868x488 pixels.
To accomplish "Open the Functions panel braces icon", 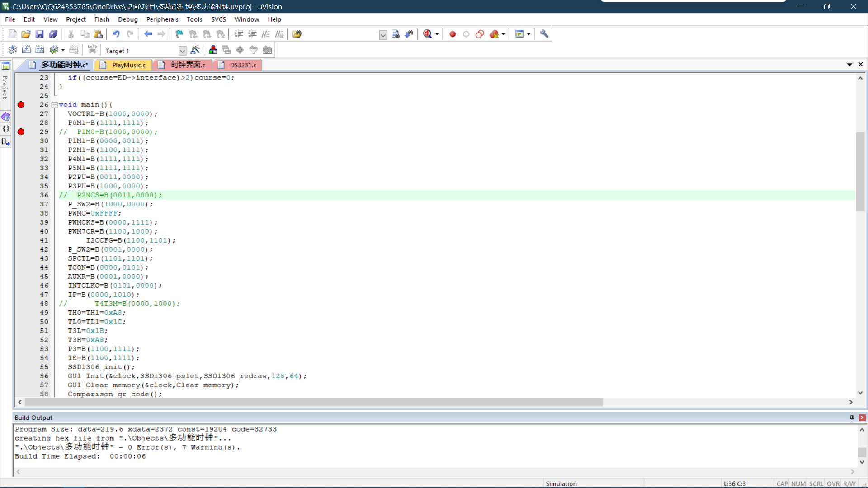I will [6, 129].
